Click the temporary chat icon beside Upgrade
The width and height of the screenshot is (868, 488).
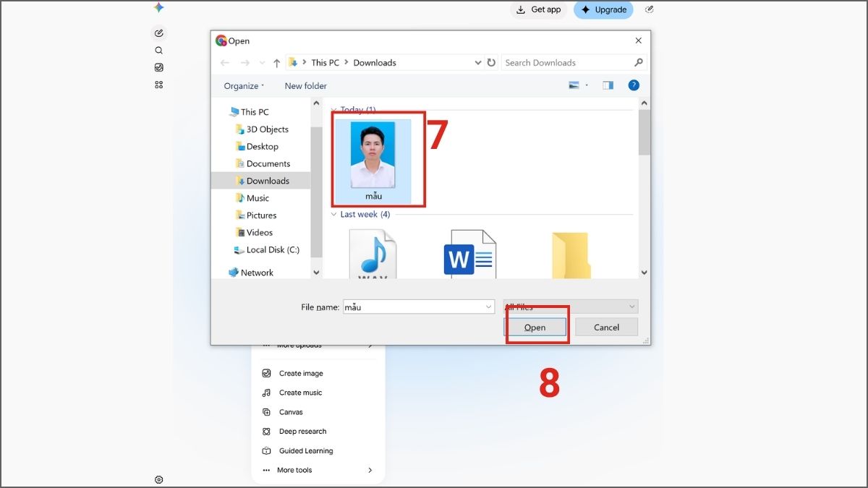click(650, 9)
